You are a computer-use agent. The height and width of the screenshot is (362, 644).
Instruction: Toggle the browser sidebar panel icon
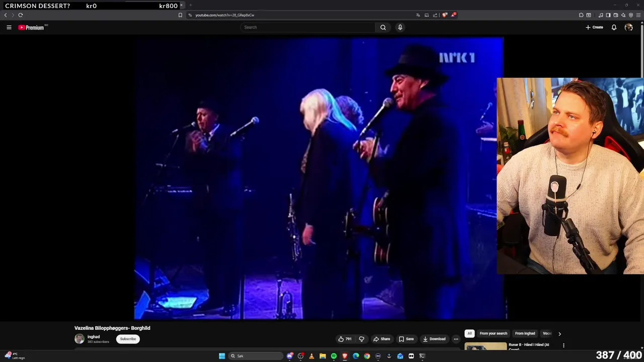[x=608, y=15]
